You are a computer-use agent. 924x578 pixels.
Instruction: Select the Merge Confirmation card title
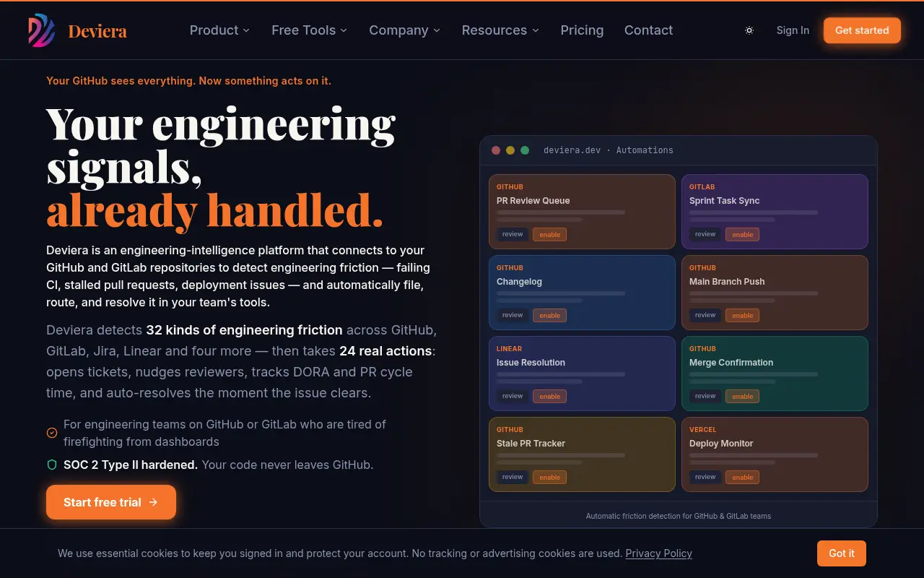click(731, 363)
